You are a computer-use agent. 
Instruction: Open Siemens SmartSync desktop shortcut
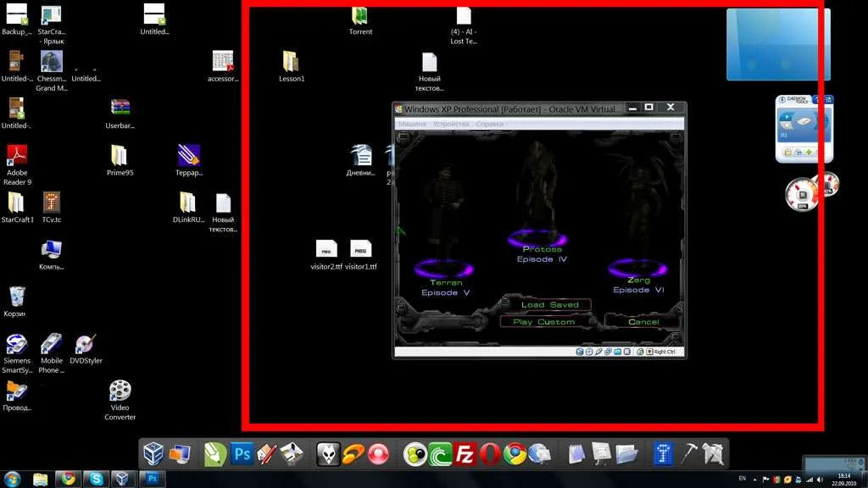point(17,353)
